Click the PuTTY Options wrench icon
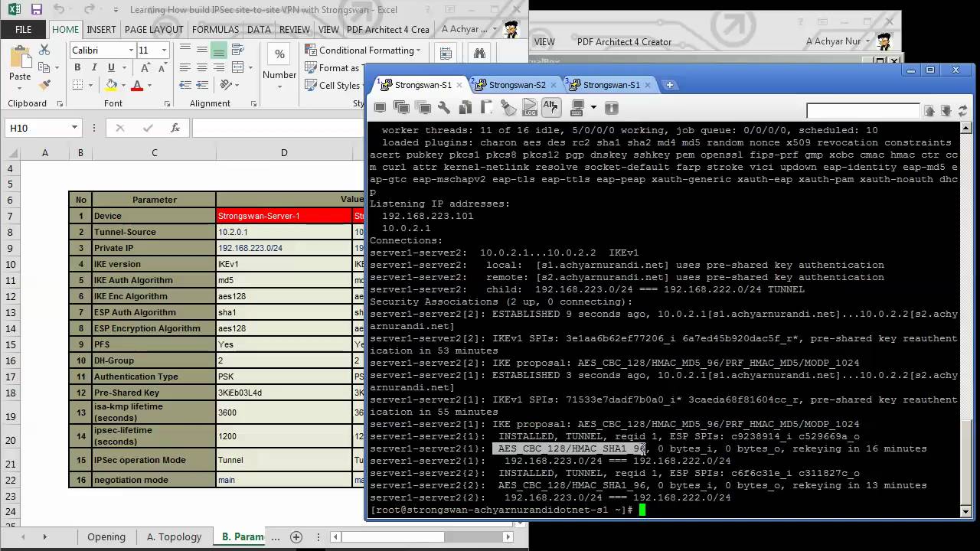This screenshot has height=551, width=980. pyautogui.click(x=443, y=108)
